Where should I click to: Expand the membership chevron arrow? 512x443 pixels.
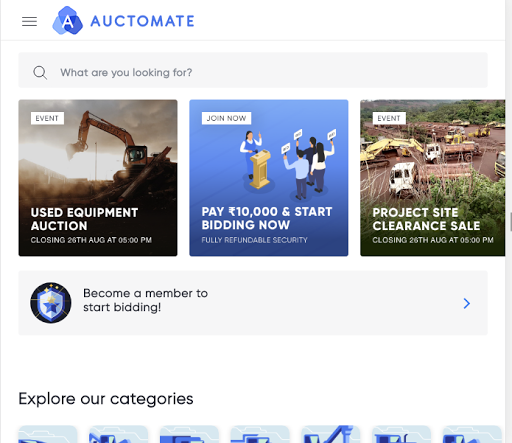[x=467, y=303]
